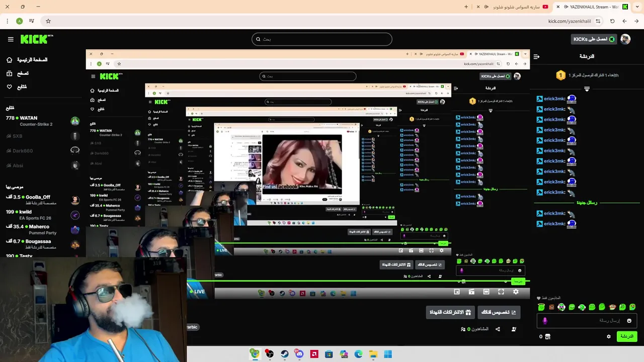
Task: Switch the player to theater mode
Action: click(x=486, y=292)
